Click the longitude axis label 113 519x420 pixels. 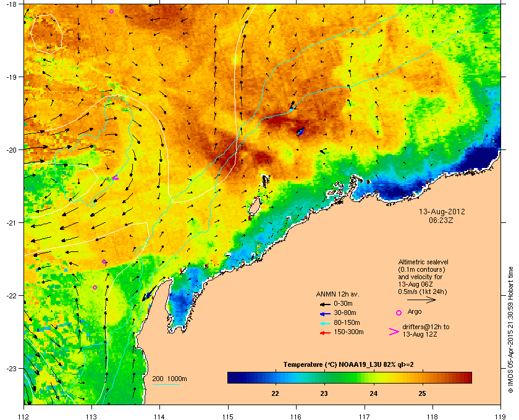pyautogui.click(x=91, y=416)
